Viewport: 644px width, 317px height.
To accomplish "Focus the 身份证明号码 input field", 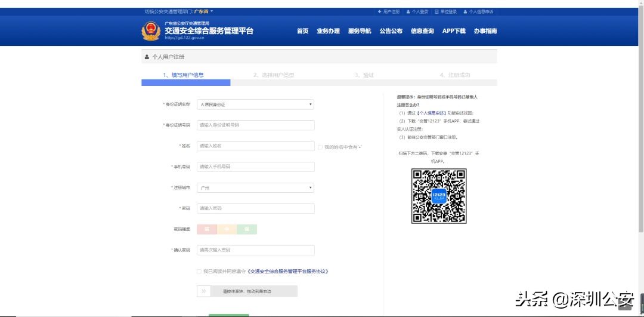I will pos(255,125).
